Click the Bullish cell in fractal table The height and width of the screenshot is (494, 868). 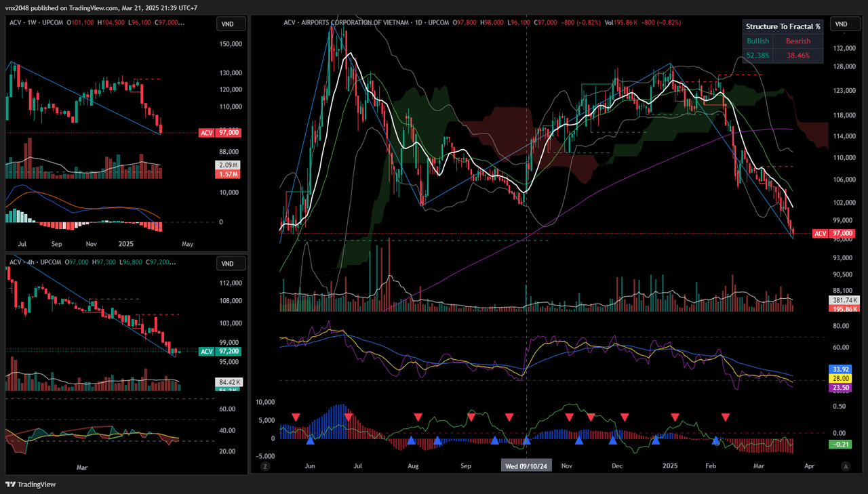(x=757, y=41)
